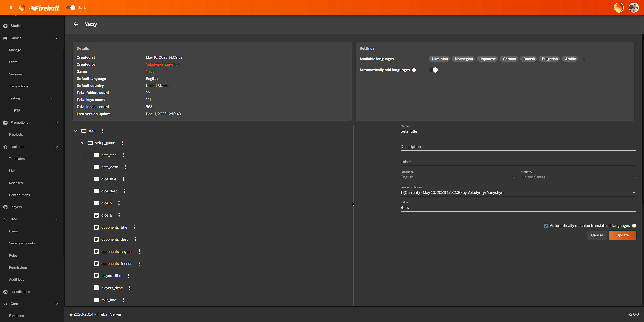Open the user profile avatar
The height and width of the screenshot is (322, 644).
click(x=634, y=8)
